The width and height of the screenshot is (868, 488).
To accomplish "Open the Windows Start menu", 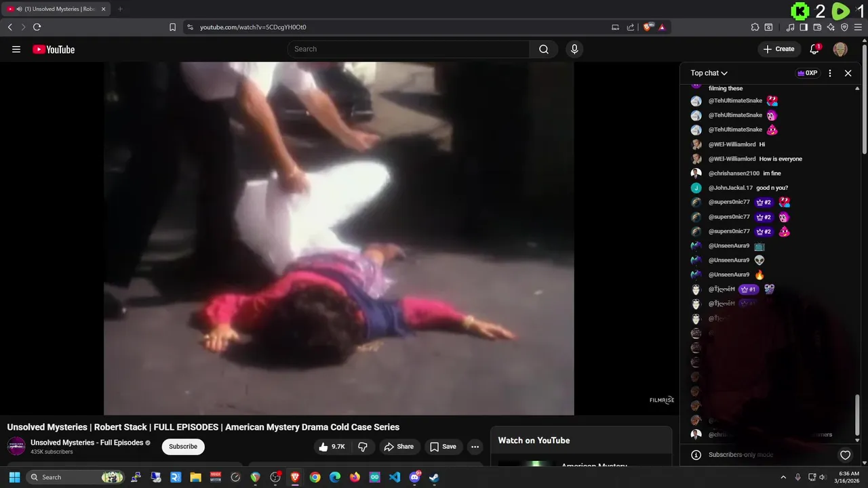I will click(x=14, y=477).
